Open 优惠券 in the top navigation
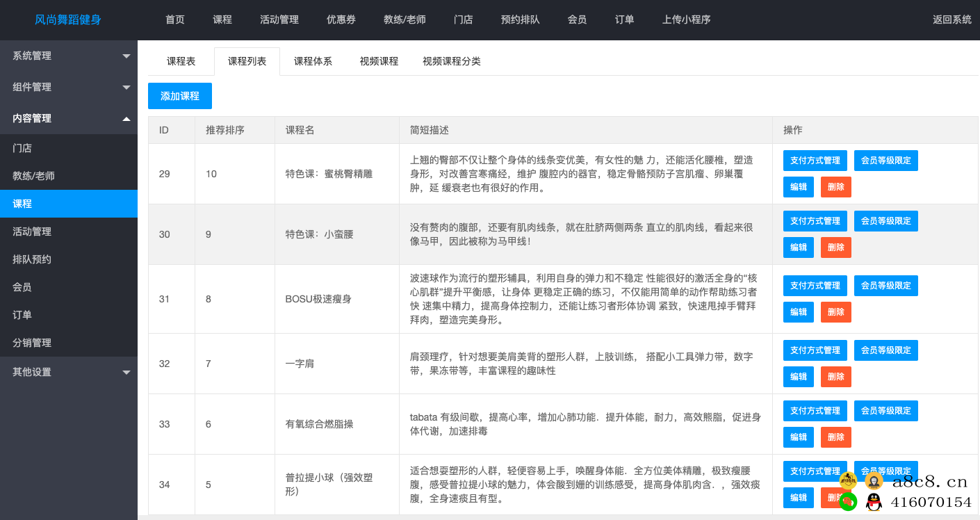This screenshot has height=520, width=980. coord(341,19)
